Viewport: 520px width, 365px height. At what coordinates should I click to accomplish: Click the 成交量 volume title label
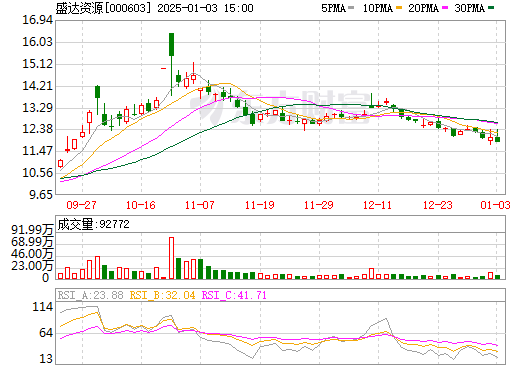[75, 224]
